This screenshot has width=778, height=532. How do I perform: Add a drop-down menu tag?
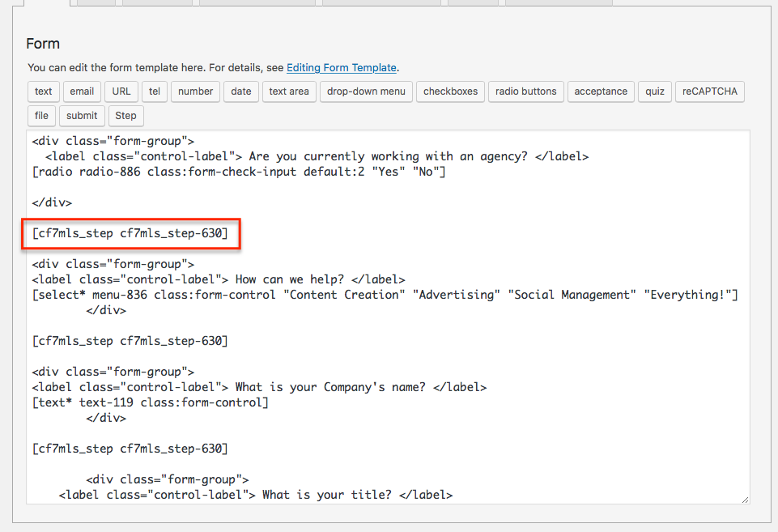[366, 92]
